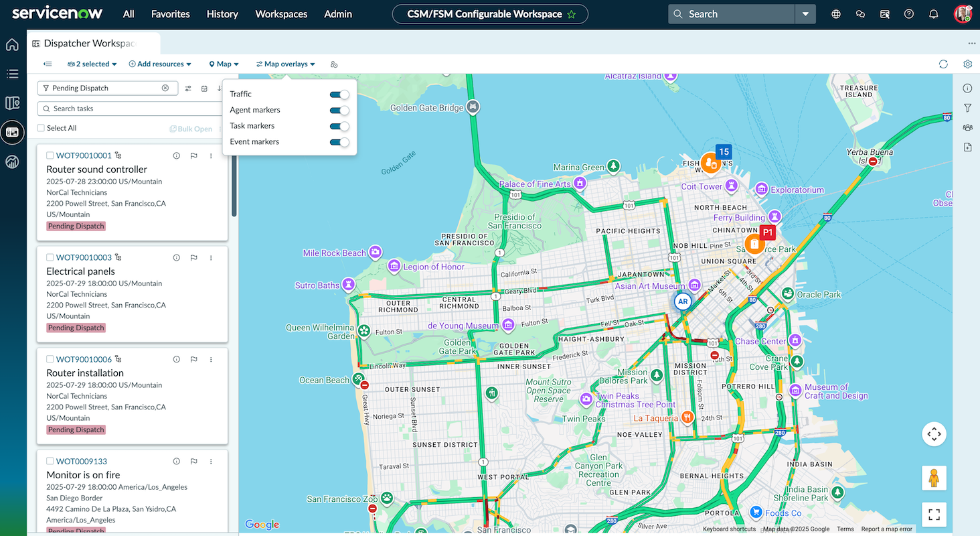Click the global Search field

tap(732, 14)
